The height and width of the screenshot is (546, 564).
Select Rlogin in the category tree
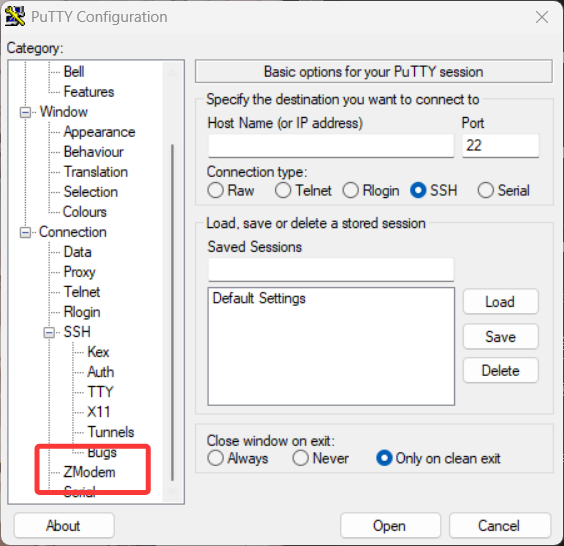82,312
